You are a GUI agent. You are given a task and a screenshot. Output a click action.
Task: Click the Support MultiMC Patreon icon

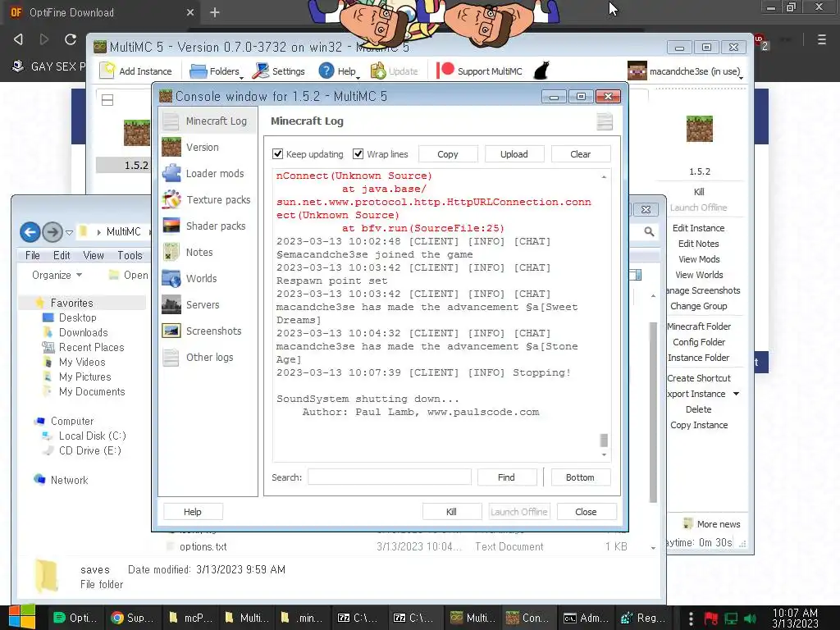point(445,71)
